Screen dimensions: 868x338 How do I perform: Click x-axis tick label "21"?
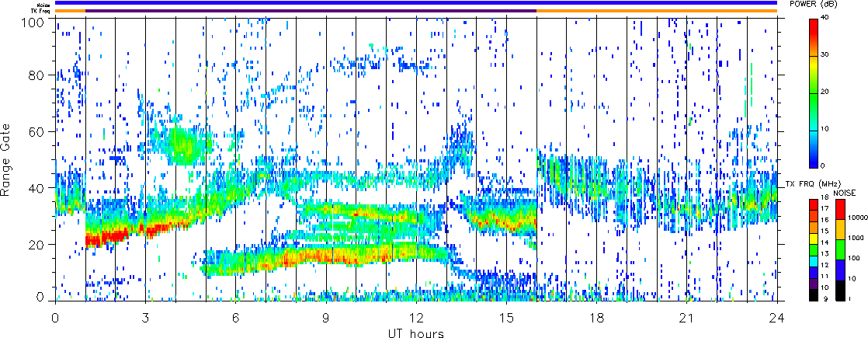point(687,318)
